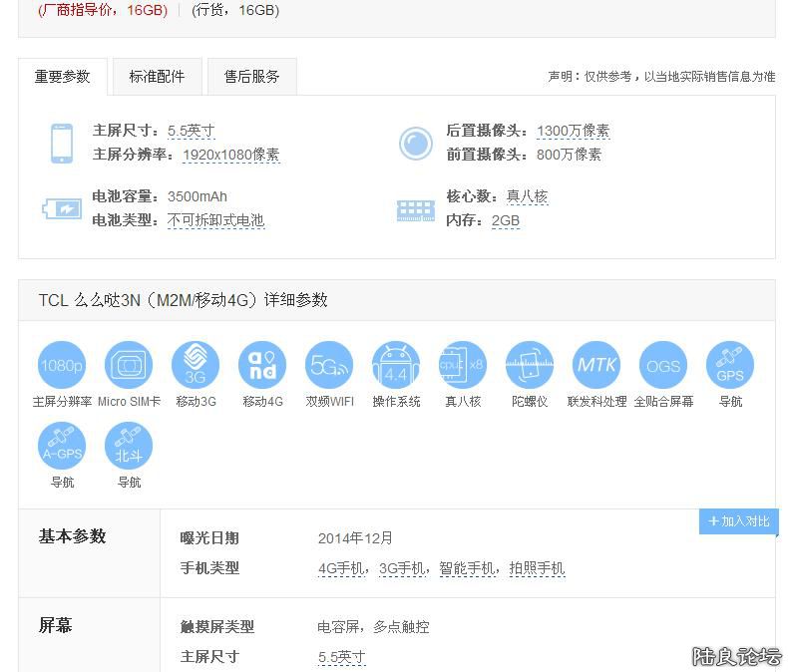Click the 1300万像素 rear camera link
Image resolution: width=788 pixels, height=672 pixels.
573,132
